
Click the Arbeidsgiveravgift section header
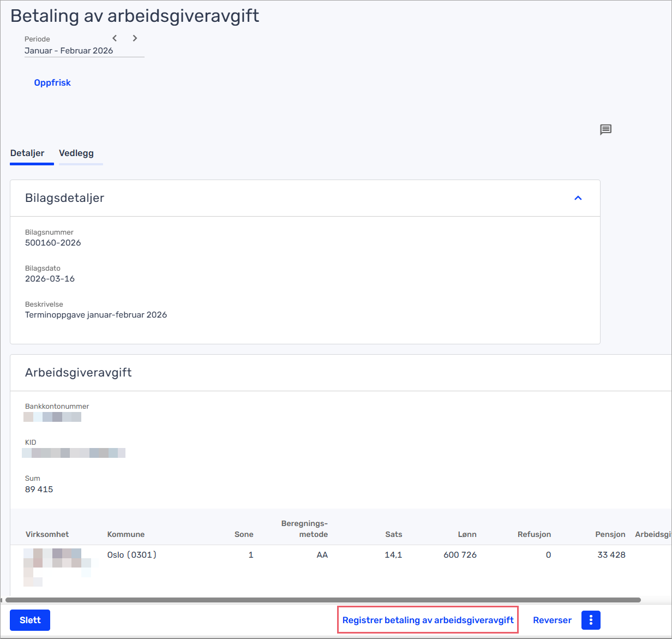pos(79,373)
